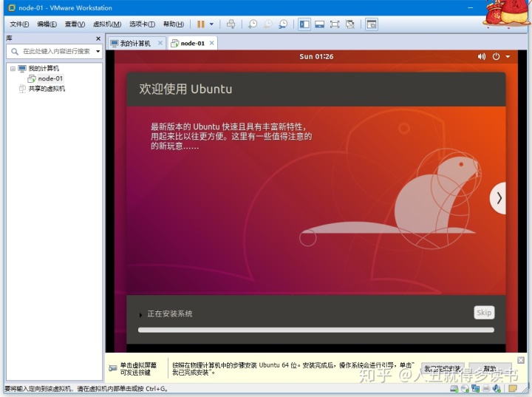532x397 pixels.
Task: Close the 我的计算机 tab
Action: tap(160, 43)
